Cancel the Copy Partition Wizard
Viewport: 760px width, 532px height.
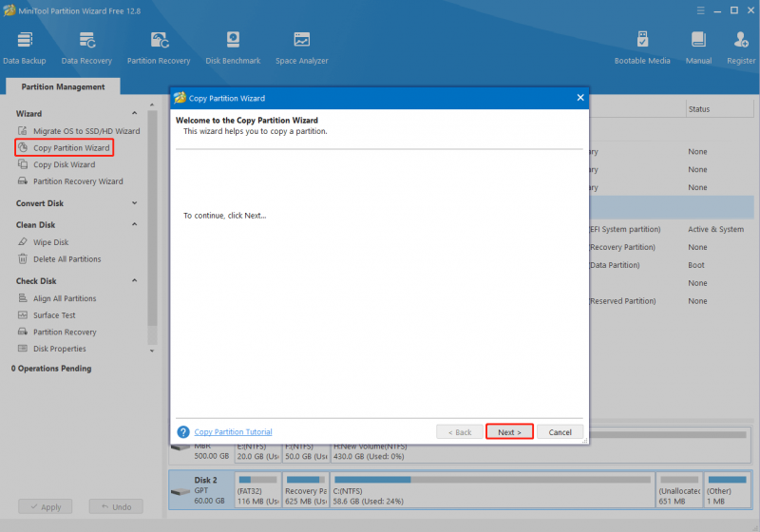point(560,431)
